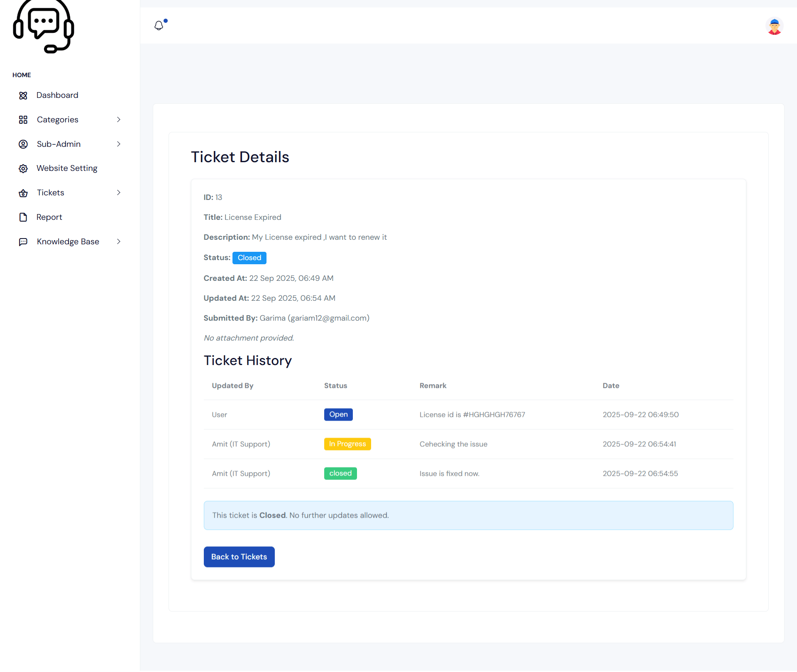The width and height of the screenshot is (797, 672).
Task: Expand the Sub-Admin section
Action: (119, 144)
